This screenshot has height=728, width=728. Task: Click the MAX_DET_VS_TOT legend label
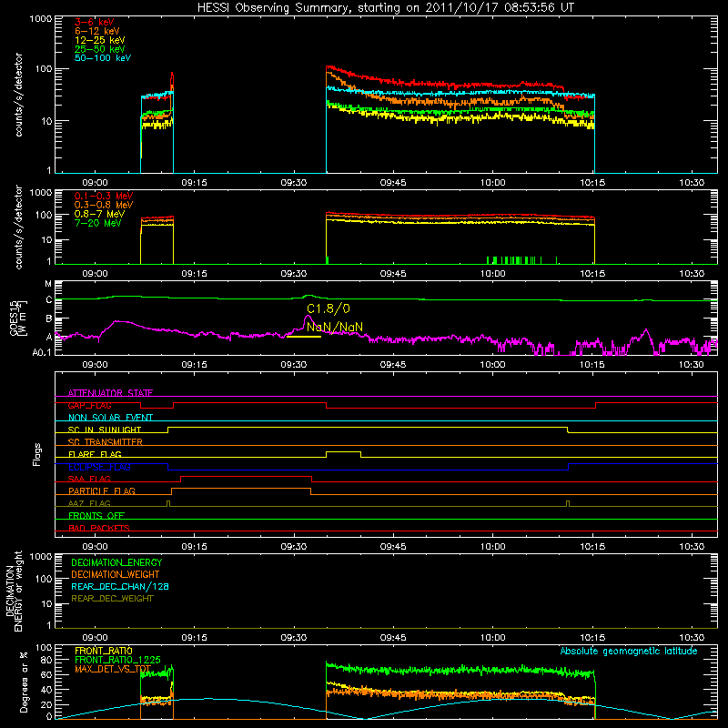[113, 669]
